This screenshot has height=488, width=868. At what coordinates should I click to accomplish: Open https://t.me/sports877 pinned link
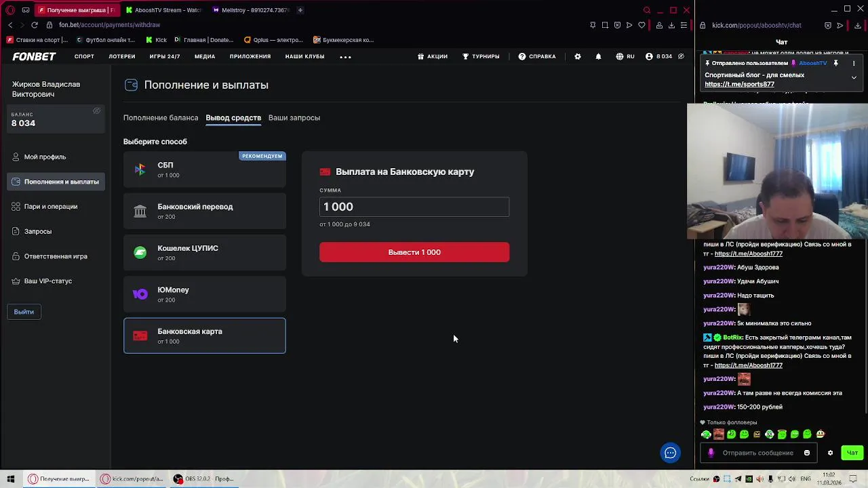point(739,85)
